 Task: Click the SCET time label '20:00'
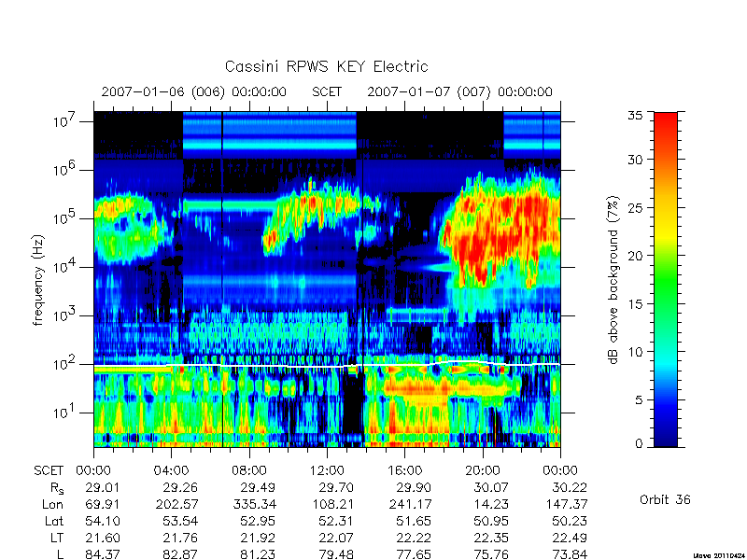pos(483,470)
